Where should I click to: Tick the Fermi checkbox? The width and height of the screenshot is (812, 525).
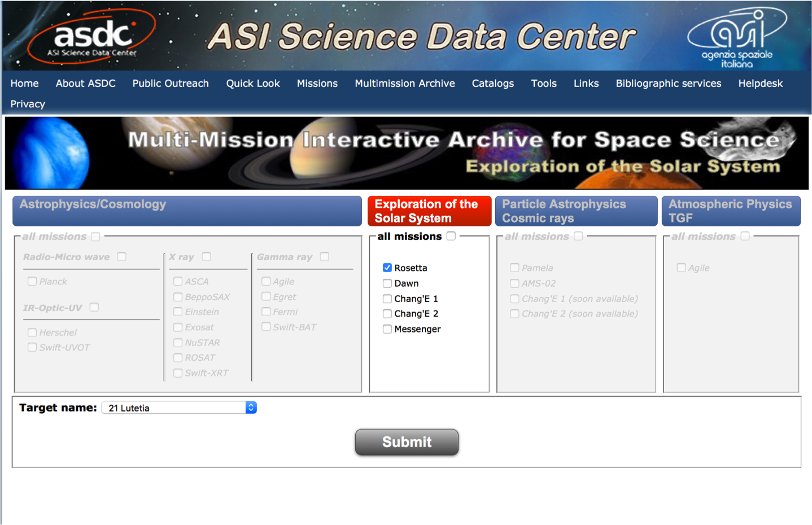point(266,312)
